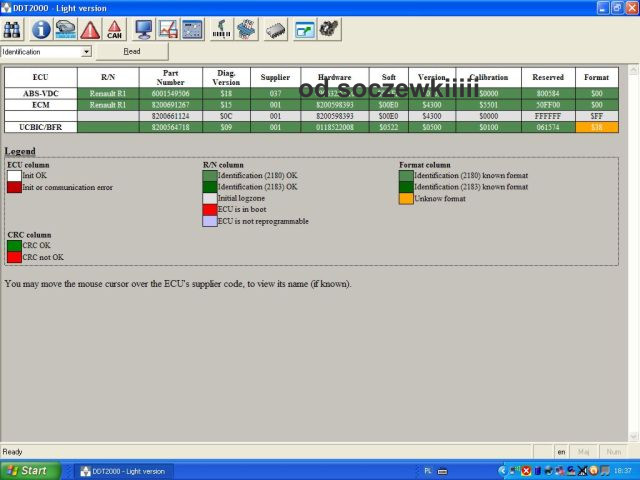The height and width of the screenshot is (480, 640).
Task: Click the 'en' status bar indicator
Action: tap(562, 452)
